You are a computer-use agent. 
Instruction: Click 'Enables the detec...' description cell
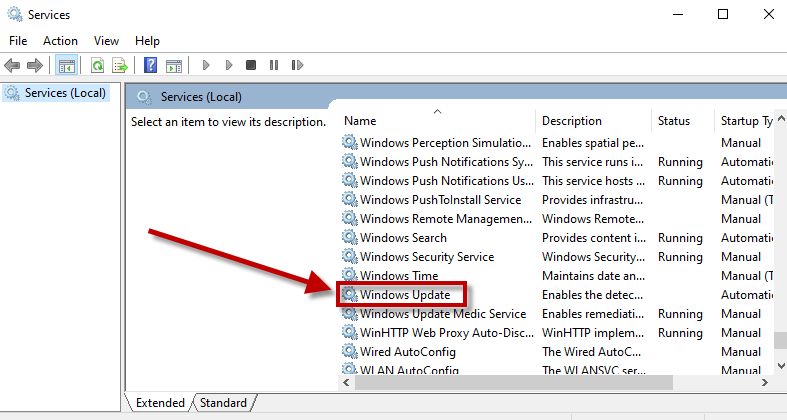[x=592, y=295]
